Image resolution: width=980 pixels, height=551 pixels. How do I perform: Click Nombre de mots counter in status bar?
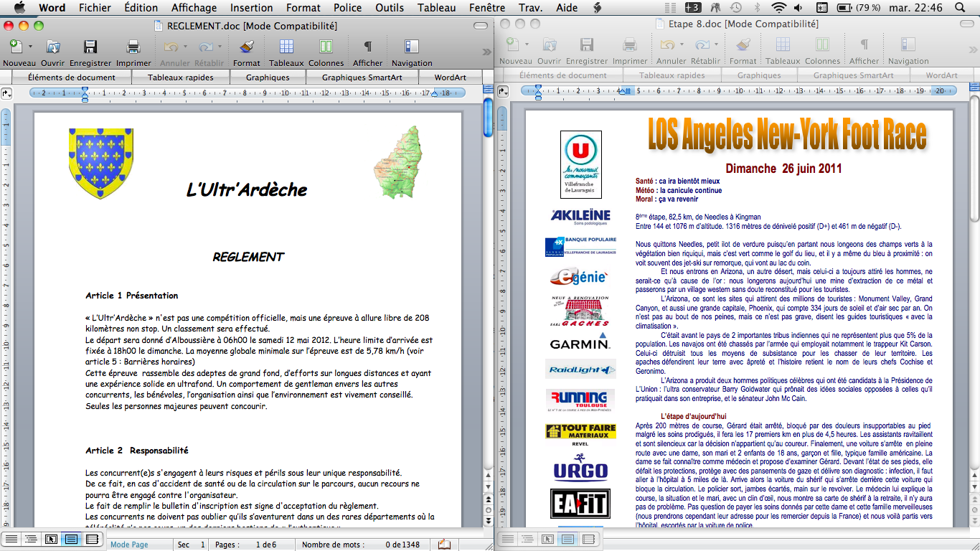pyautogui.click(x=362, y=545)
